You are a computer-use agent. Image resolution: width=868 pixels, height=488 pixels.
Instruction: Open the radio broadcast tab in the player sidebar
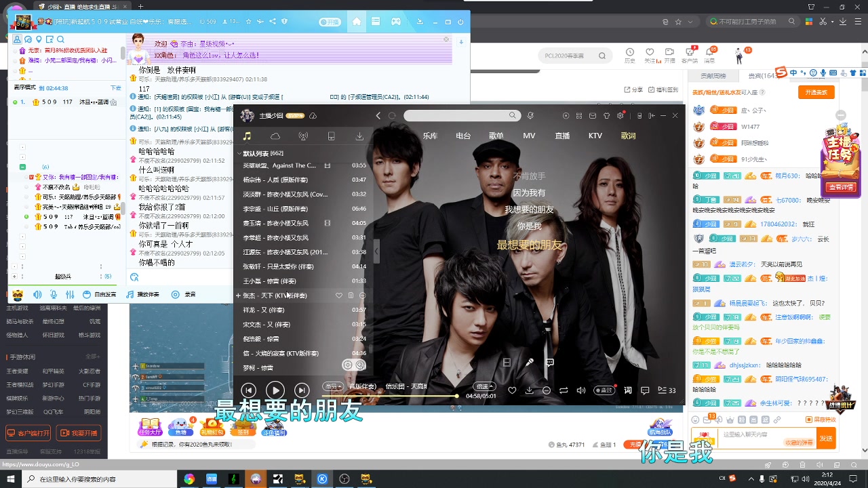[303, 136]
